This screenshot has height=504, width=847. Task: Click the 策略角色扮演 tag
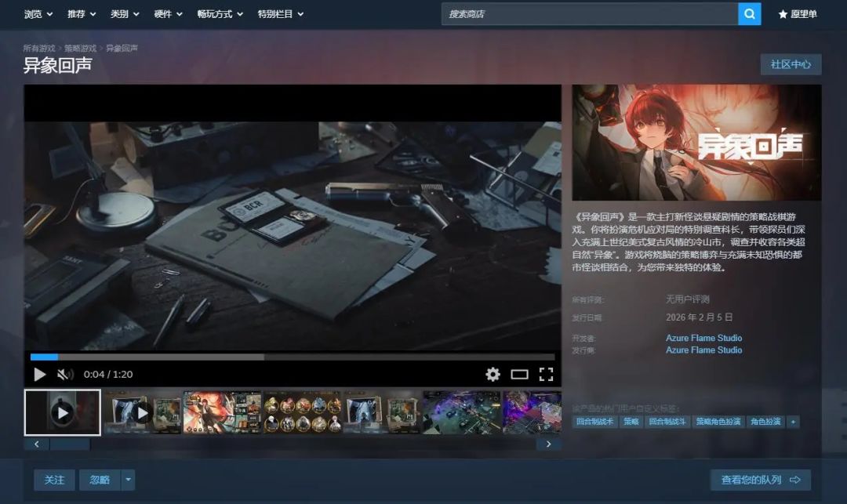pyautogui.click(x=718, y=422)
